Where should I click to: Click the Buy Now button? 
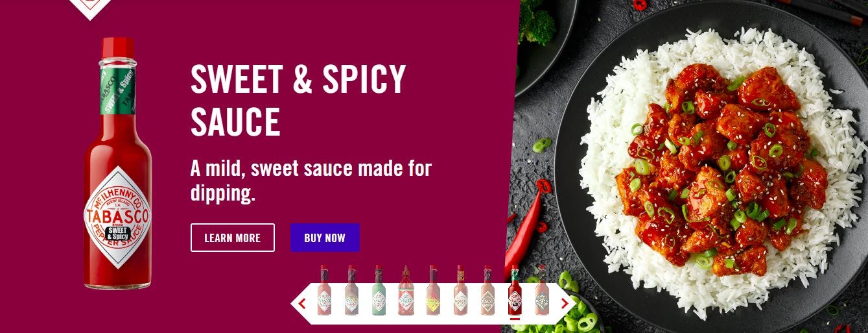pyautogui.click(x=325, y=238)
